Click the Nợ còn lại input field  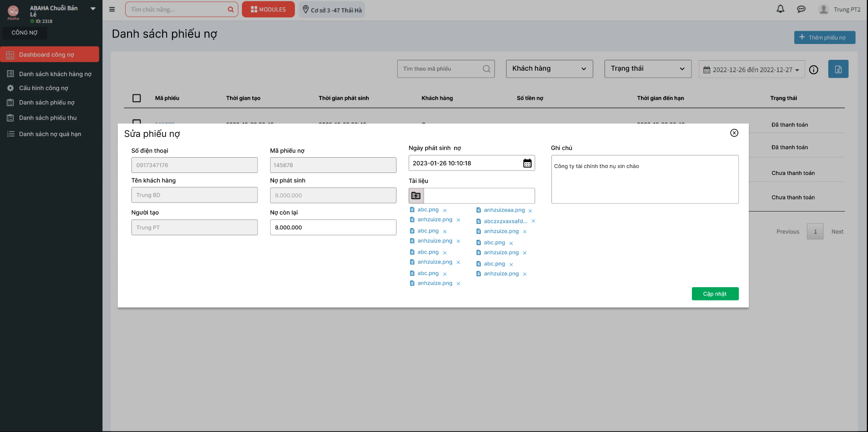(x=333, y=227)
